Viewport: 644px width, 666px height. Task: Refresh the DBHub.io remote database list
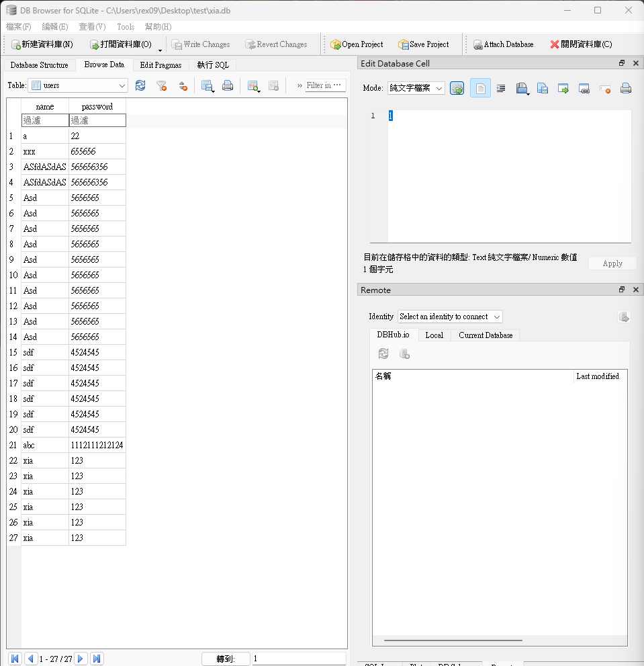(x=383, y=353)
